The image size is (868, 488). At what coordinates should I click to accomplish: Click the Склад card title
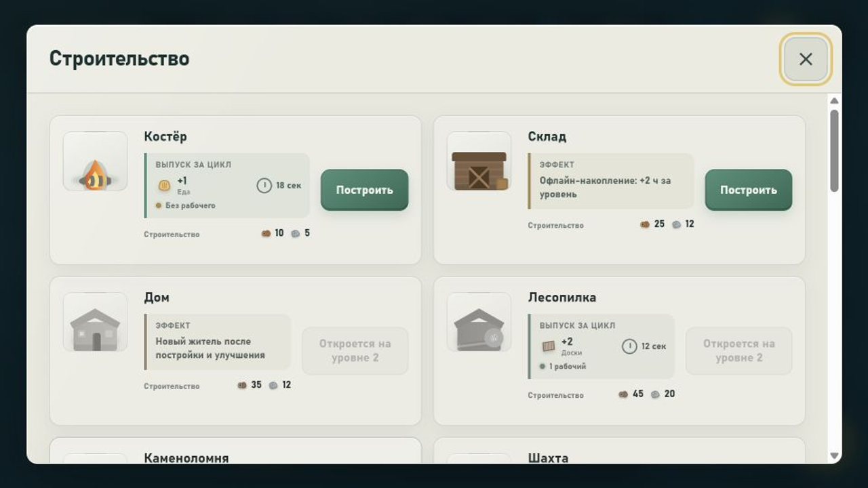pyautogui.click(x=547, y=136)
